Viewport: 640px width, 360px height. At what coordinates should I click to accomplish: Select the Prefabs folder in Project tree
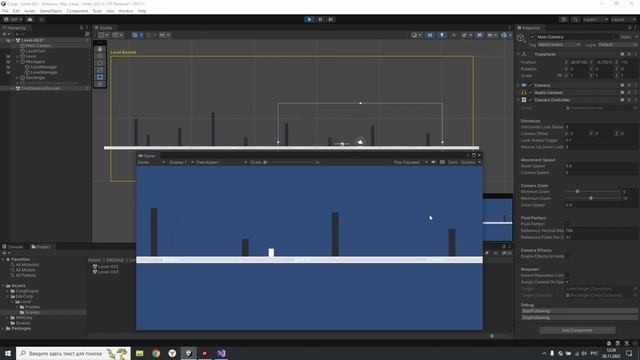(x=32, y=307)
